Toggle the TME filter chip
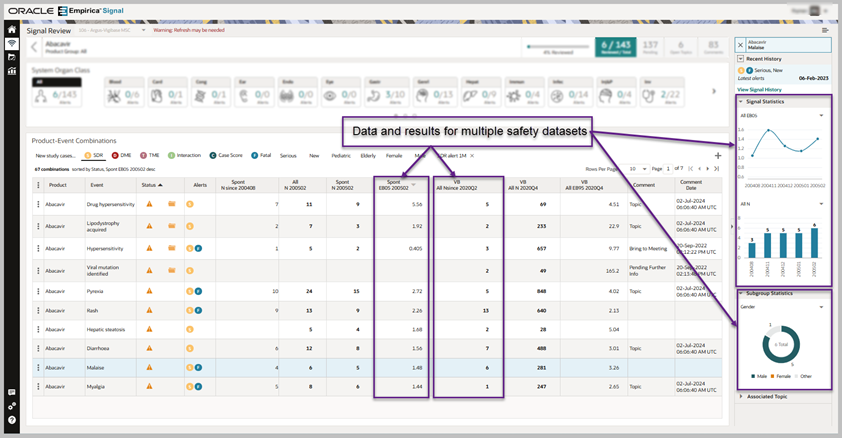This screenshot has width=842, height=438. click(150, 156)
